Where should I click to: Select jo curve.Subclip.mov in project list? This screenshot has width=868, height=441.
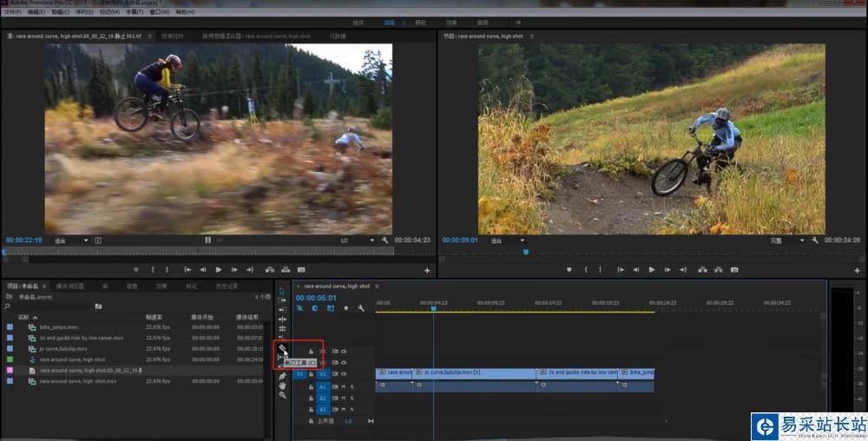point(63,349)
